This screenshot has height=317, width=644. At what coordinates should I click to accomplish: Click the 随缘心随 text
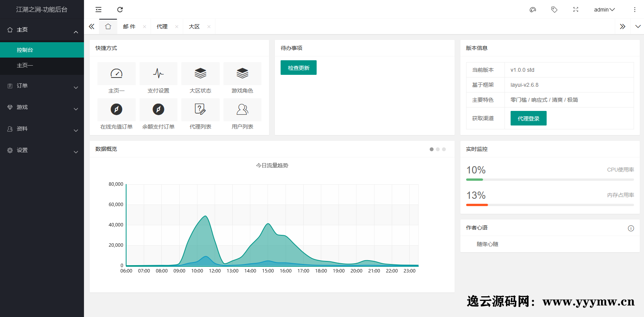(x=488, y=244)
